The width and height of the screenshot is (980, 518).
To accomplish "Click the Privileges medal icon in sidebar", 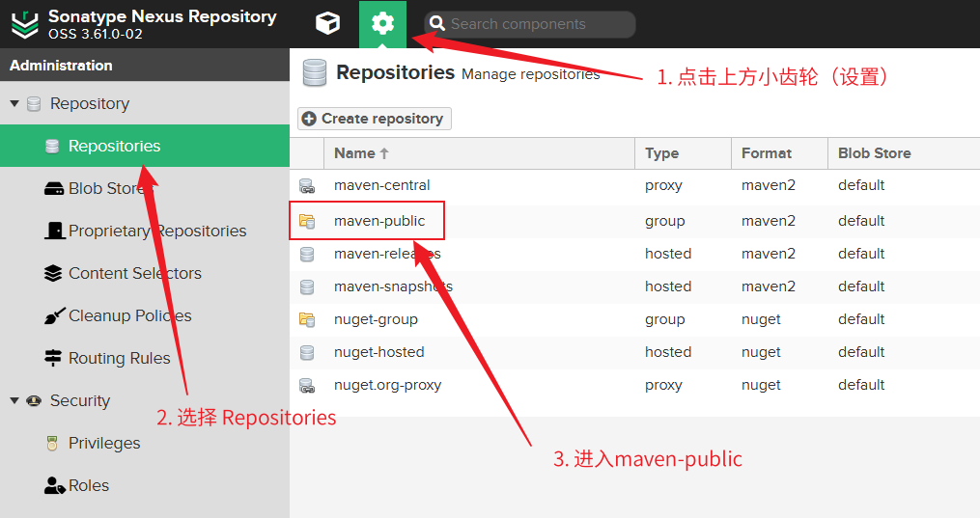I will coord(53,444).
